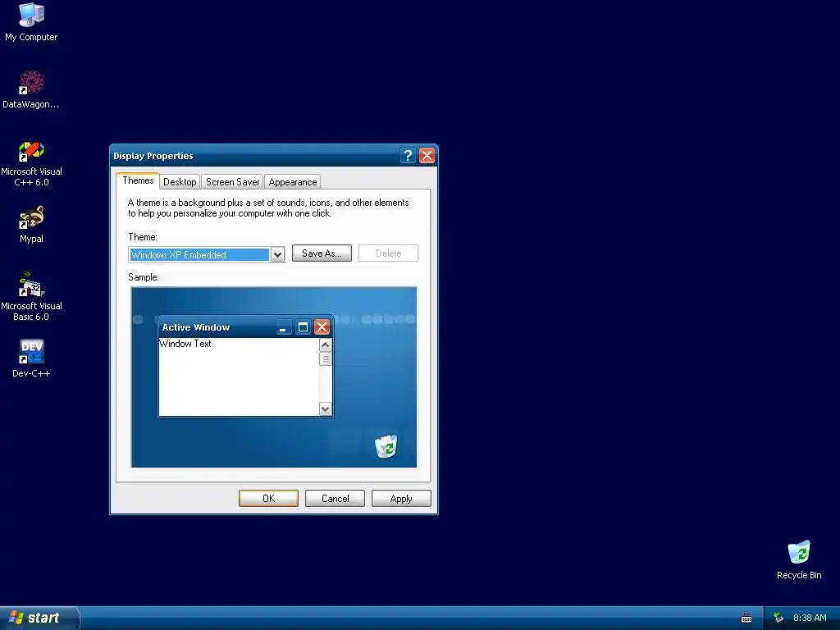Click the sample window maximize icon
The width and height of the screenshot is (840, 630).
(x=303, y=327)
